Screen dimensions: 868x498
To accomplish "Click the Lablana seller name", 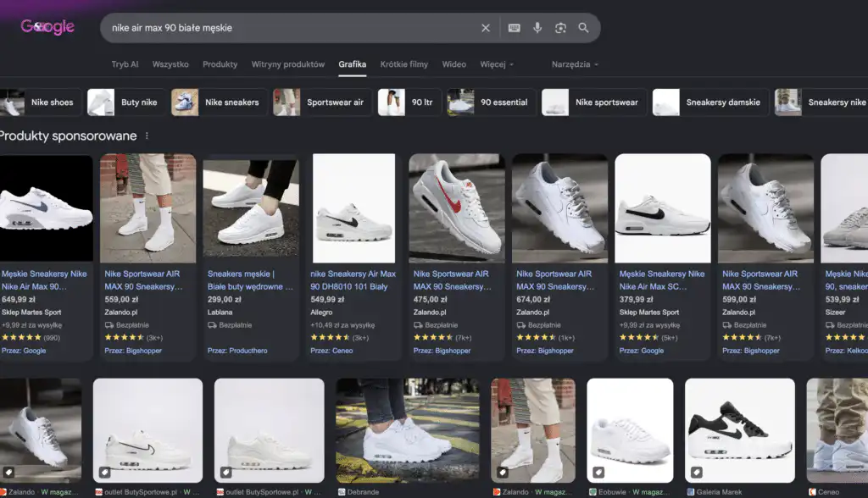I will [220, 312].
